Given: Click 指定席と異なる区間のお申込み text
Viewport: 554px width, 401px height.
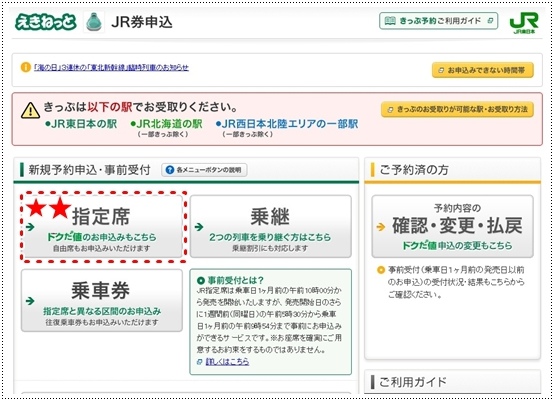Looking at the screenshot, I should pos(102,311).
